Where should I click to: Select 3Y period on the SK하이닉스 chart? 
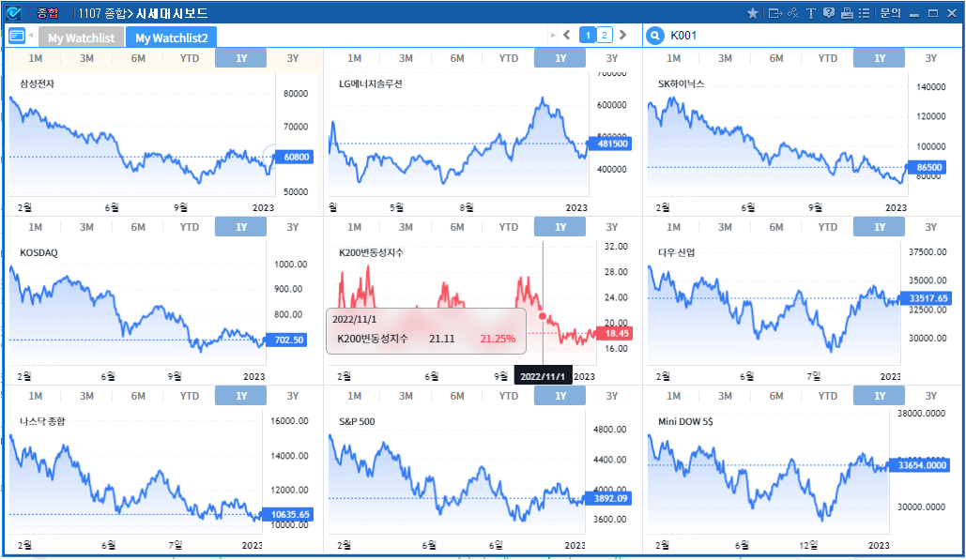(930, 58)
